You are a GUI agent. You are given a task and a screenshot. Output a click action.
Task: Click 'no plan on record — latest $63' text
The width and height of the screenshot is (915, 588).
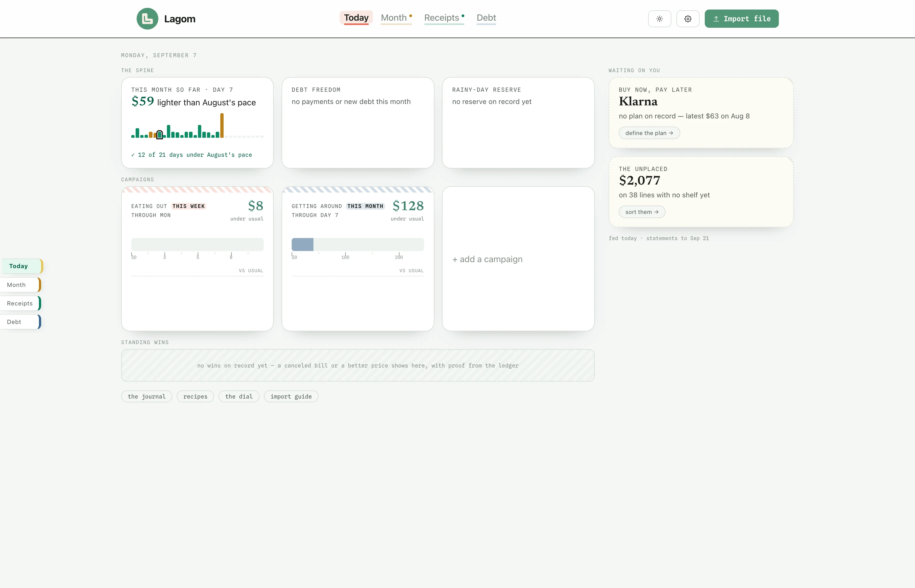click(x=684, y=116)
